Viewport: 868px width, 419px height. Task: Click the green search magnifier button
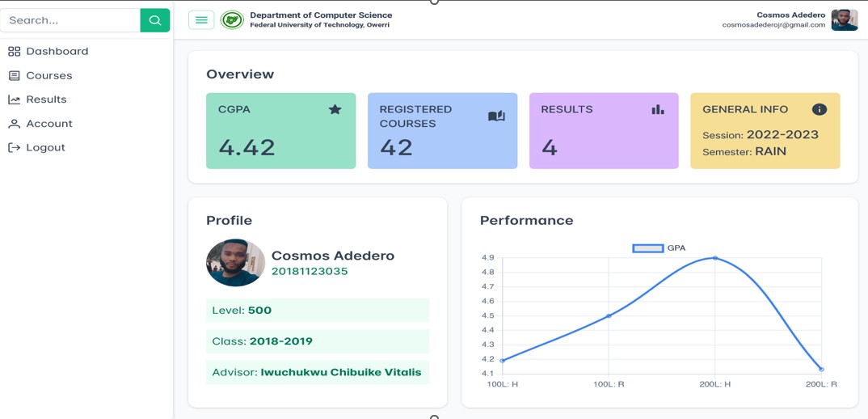coord(154,20)
